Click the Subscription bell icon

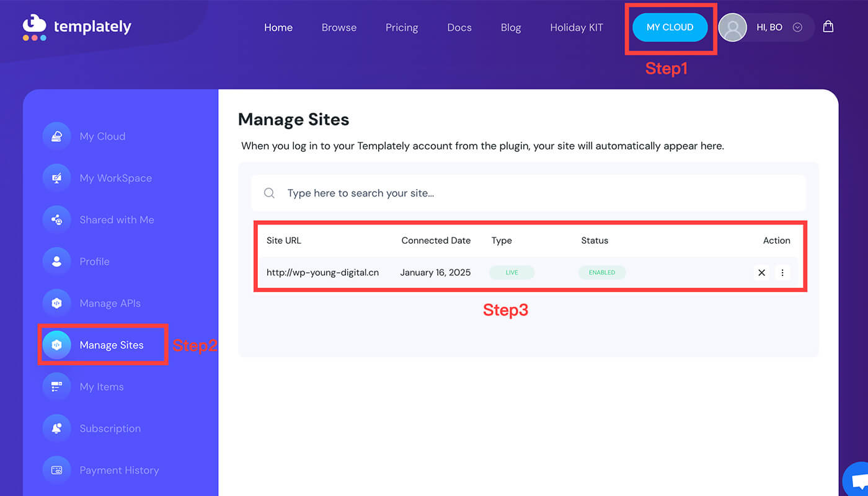pyautogui.click(x=56, y=428)
